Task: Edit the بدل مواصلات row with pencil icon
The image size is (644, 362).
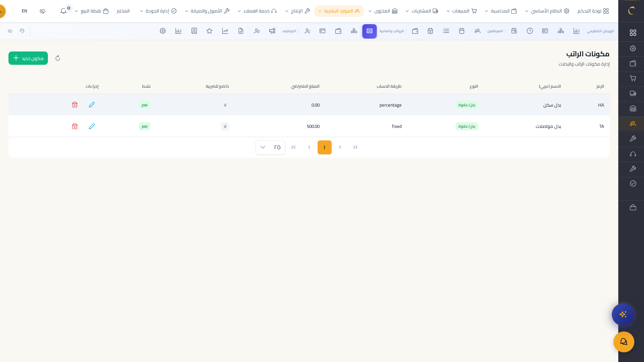Action: [92, 126]
